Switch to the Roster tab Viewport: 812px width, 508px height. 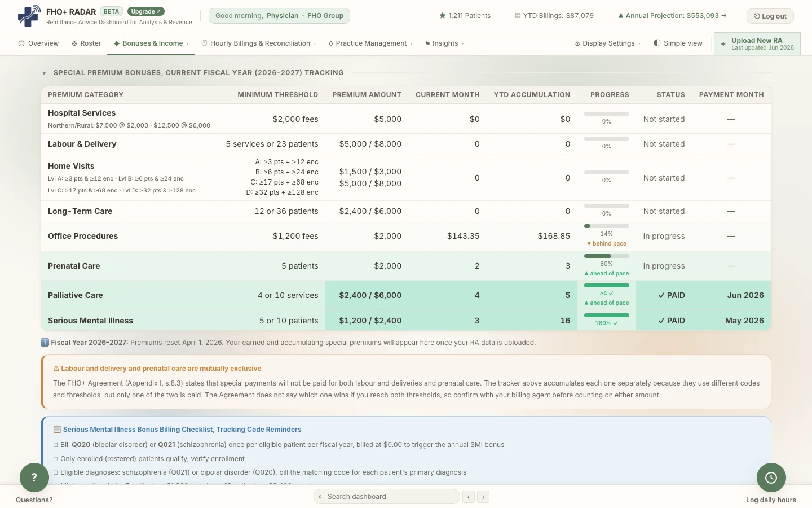pyautogui.click(x=86, y=43)
